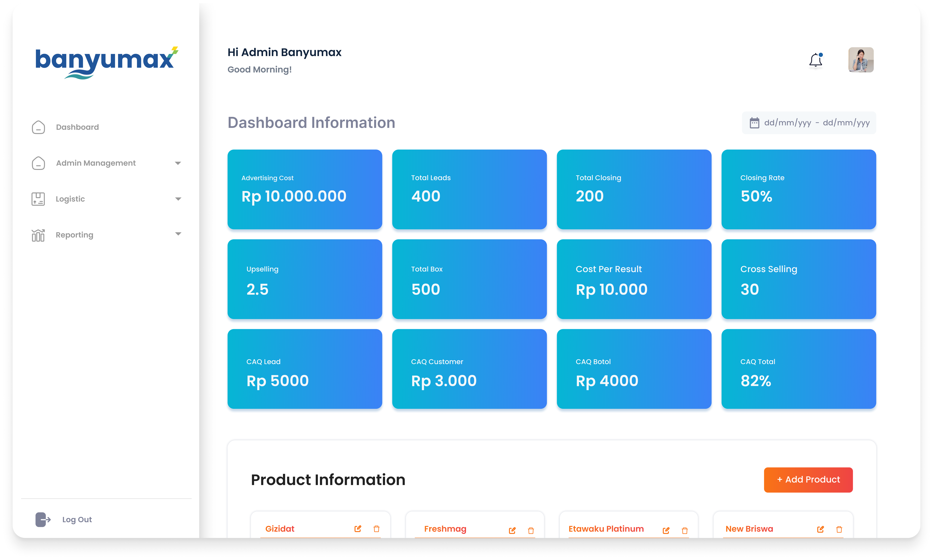The image size is (933, 560).
Task: Click the Cost Per Result card
Action: [x=634, y=279]
